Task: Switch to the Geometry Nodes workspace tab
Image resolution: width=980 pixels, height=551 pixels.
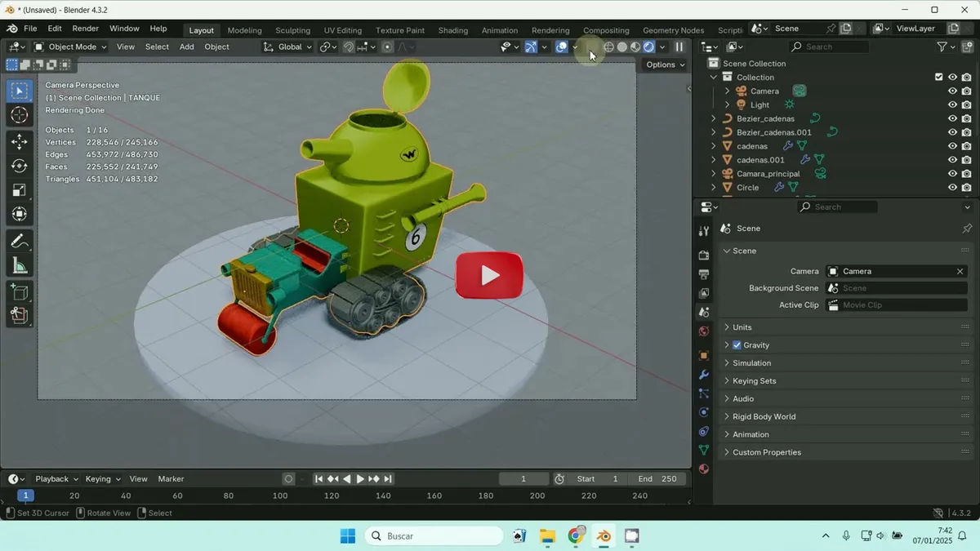Action: coord(673,30)
